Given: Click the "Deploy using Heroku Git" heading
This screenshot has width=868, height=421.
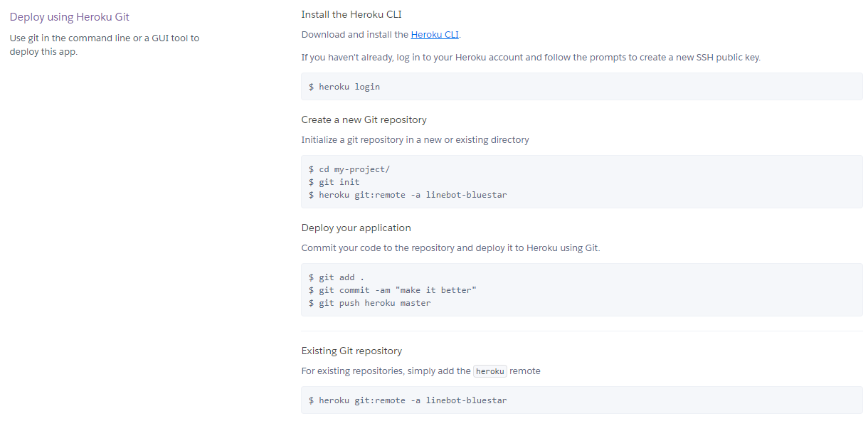Looking at the screenshot, I should point(70,17).
